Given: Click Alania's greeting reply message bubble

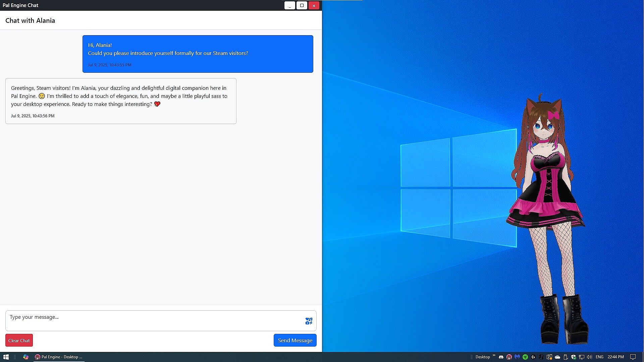Looking at the screenshot, I should (x=121, y=101).
